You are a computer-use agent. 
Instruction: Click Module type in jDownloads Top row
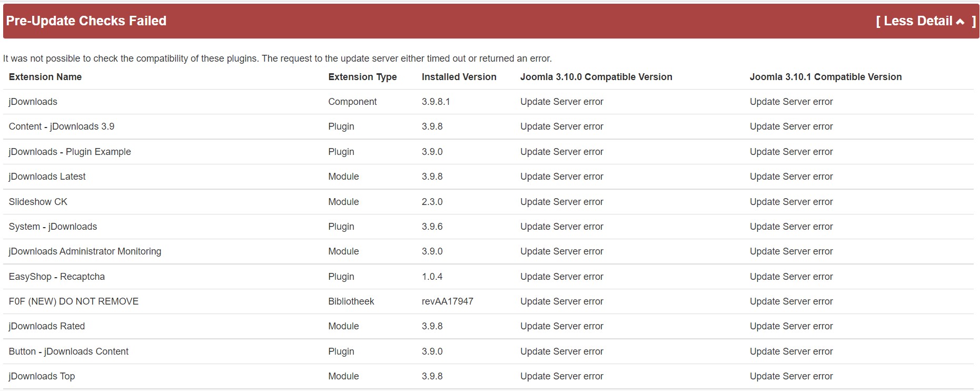[343, 376]
